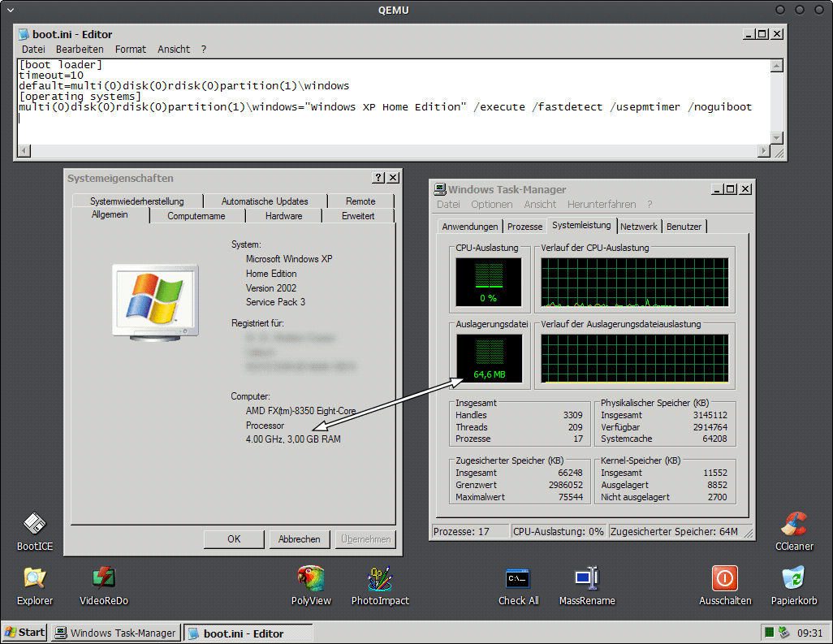Screen dimensions: 833x644
Task: Click the 'timeout=10' line in boot.ini
Action: pos(51,75)
